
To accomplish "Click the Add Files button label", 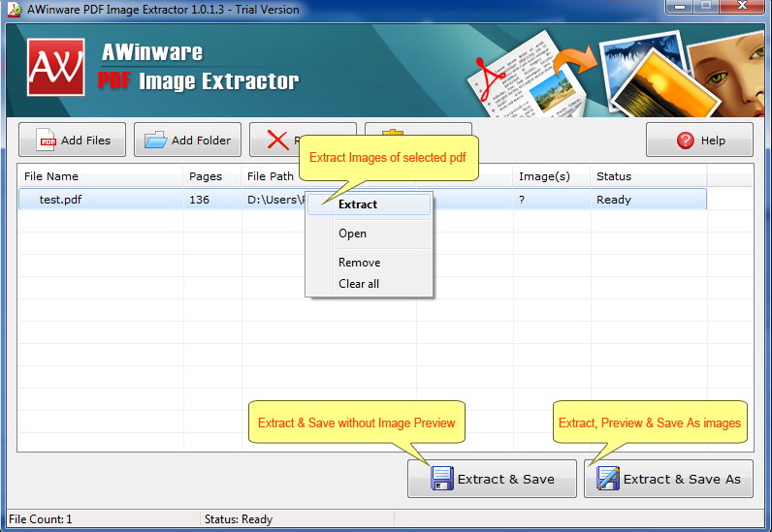I will tap(85, 141).
